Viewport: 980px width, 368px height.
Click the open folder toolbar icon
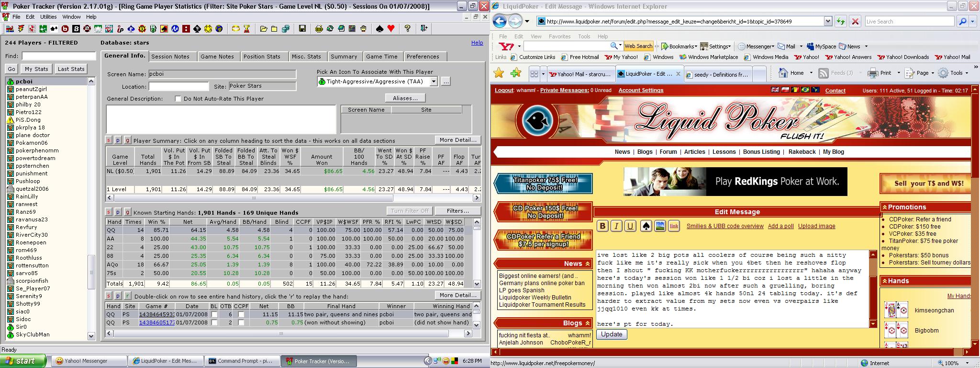(x=264, y=29)
